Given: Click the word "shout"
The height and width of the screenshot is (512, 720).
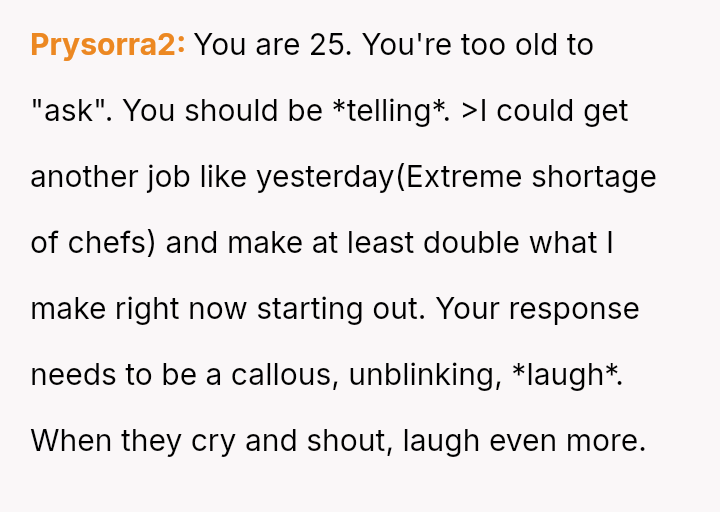Looking at the screenshot, I should pos(345,441).
